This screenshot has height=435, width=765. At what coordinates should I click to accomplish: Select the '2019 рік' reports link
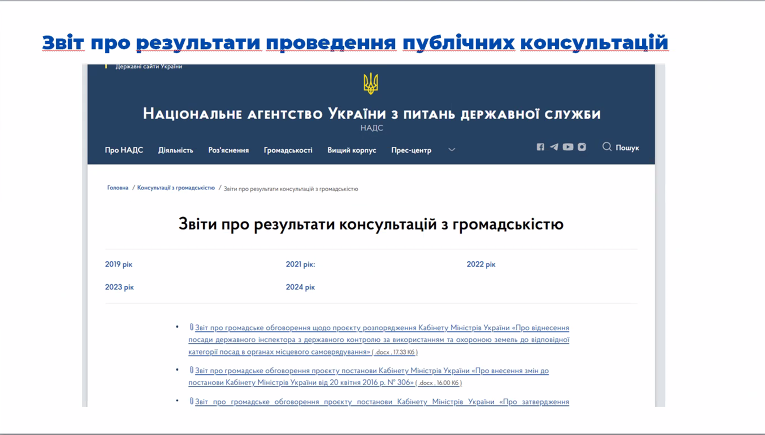tap(118, 264)
